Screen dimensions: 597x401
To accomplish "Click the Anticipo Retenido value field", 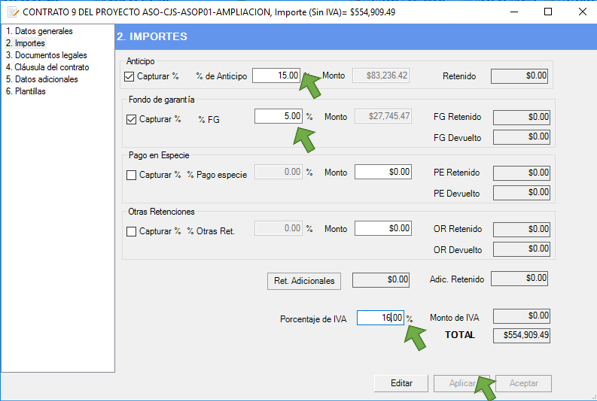I will (x=519, y=76).
